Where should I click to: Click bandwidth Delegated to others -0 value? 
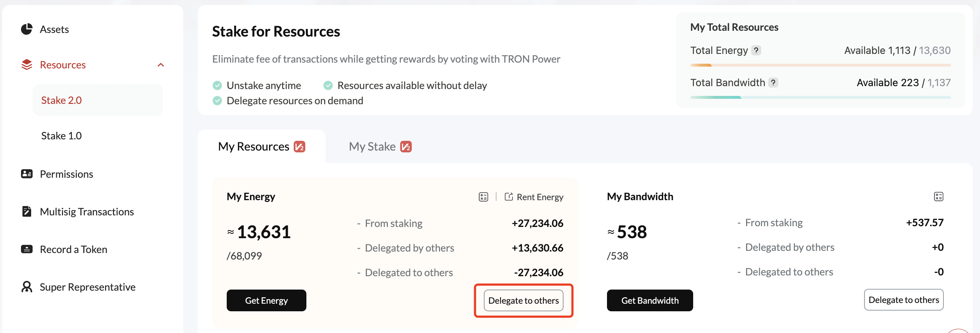click(x=939, y=272)
